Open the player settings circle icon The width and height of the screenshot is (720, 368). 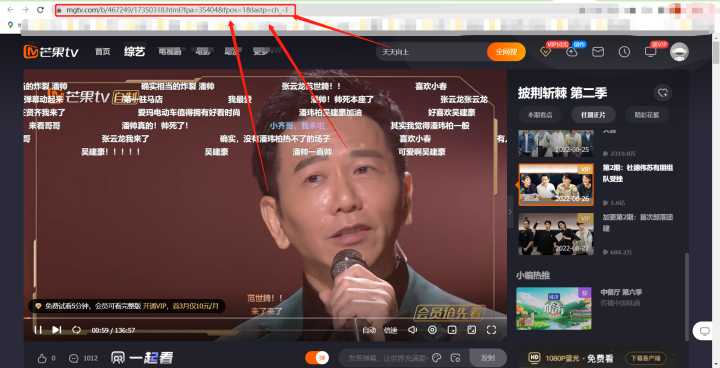pyautogui.click(x=432, y=330)
